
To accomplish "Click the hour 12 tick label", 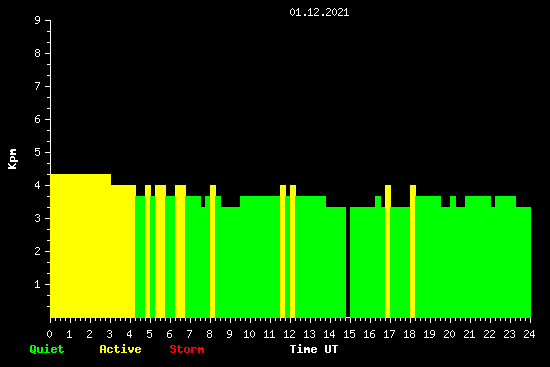I will tap(289, 334).
